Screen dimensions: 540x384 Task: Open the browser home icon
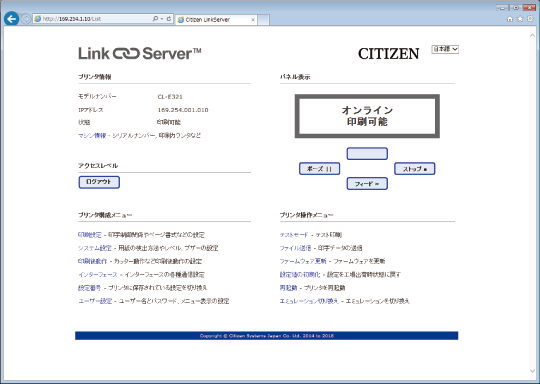[510, 19]
